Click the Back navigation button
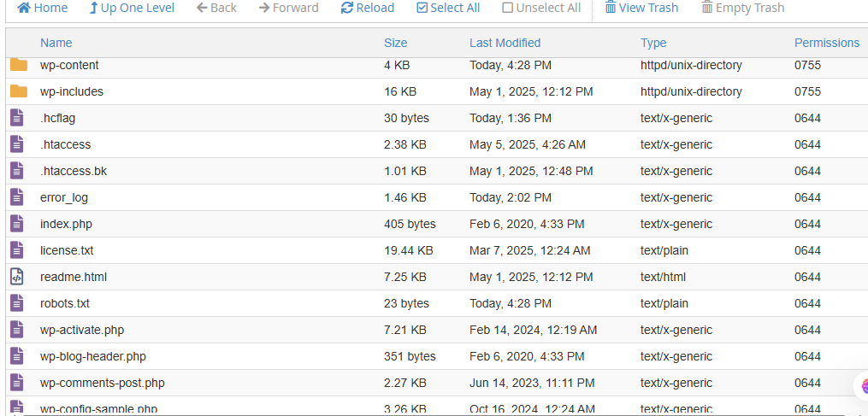 [216, 8]
